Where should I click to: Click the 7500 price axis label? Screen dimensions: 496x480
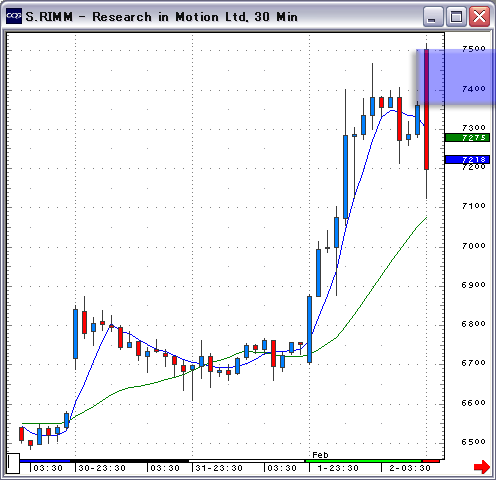pos(474,49)
